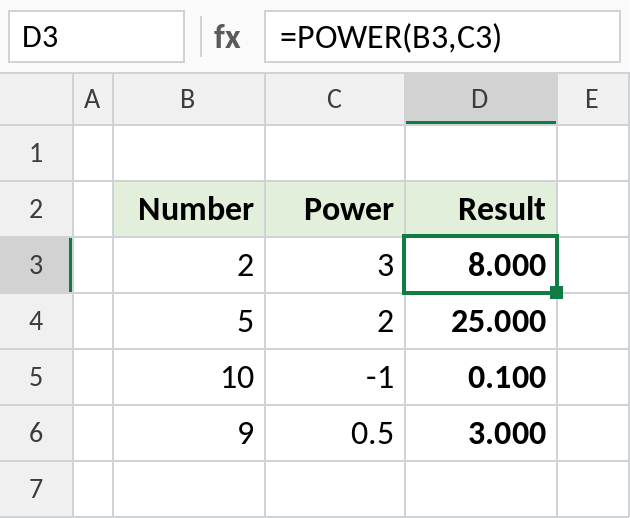Select cell C3 with value 3

(x=335, y=265)
